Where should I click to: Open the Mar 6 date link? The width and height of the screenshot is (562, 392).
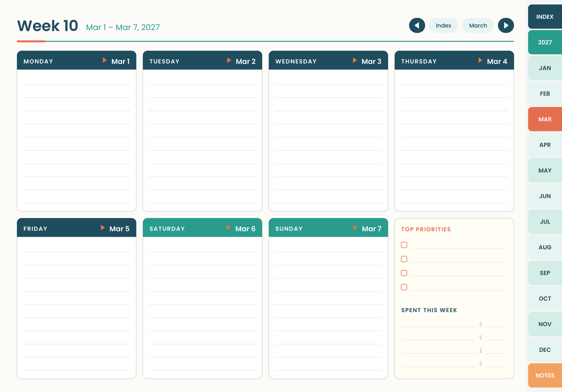pyautogui.click(x=245, y=229)
